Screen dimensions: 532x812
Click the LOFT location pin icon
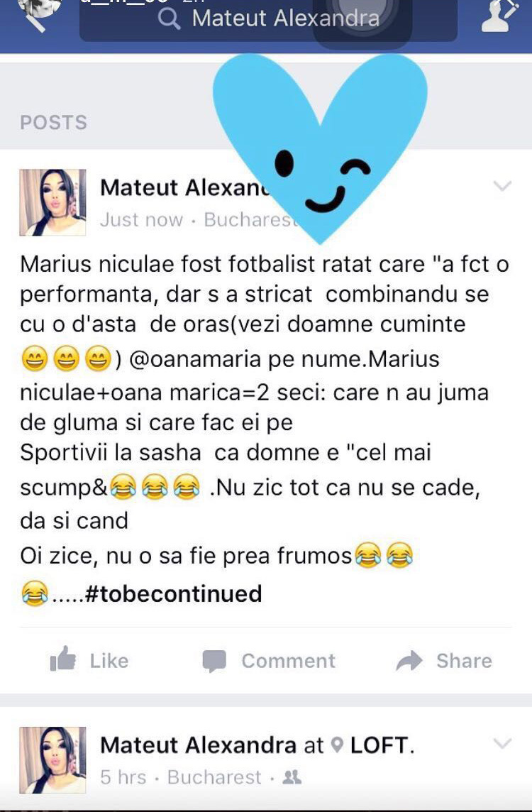point(337,745)
